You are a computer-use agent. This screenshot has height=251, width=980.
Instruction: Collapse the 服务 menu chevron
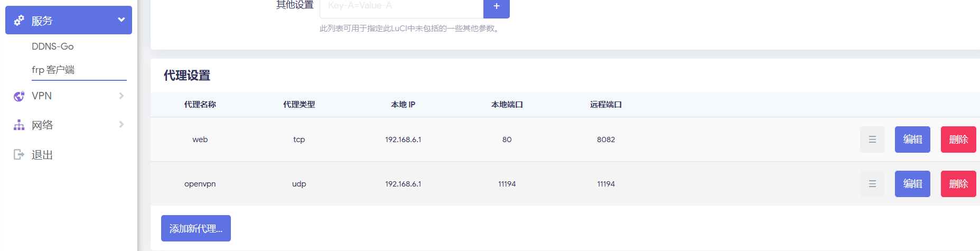click(121, 20)
